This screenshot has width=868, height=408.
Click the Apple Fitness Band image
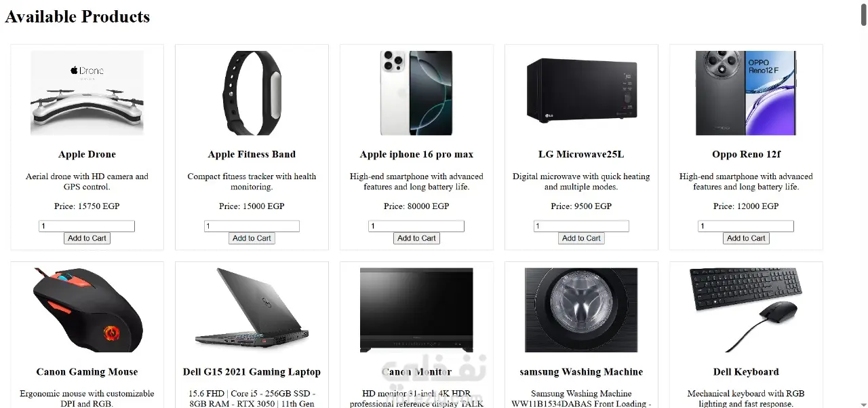[252, 93]
